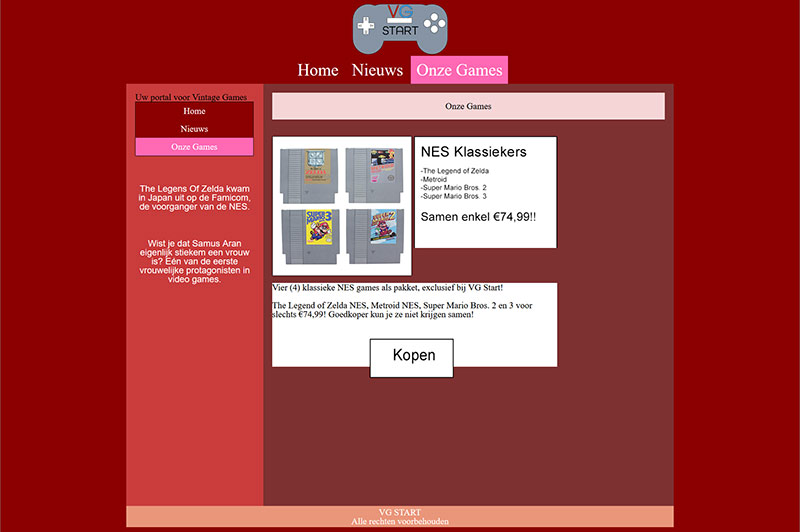Select the highlighted Onze Games top tab
The height and width of the screenshot is (532, 800).
tap(459, 70)
